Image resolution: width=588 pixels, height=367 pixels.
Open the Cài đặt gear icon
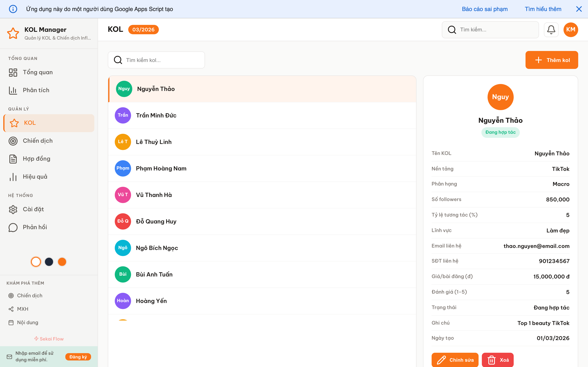tap(13, 209)
